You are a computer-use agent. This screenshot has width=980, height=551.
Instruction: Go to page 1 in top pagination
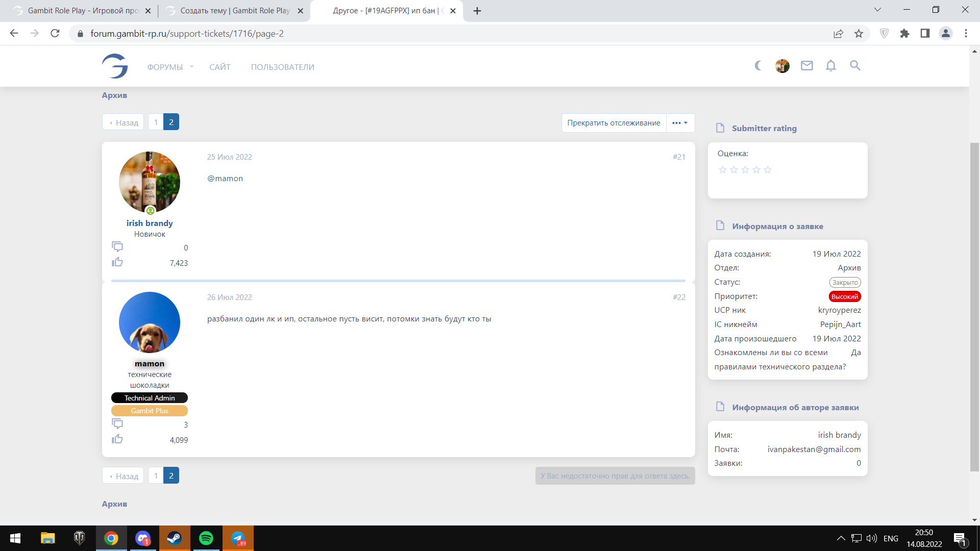click(156, 122)
